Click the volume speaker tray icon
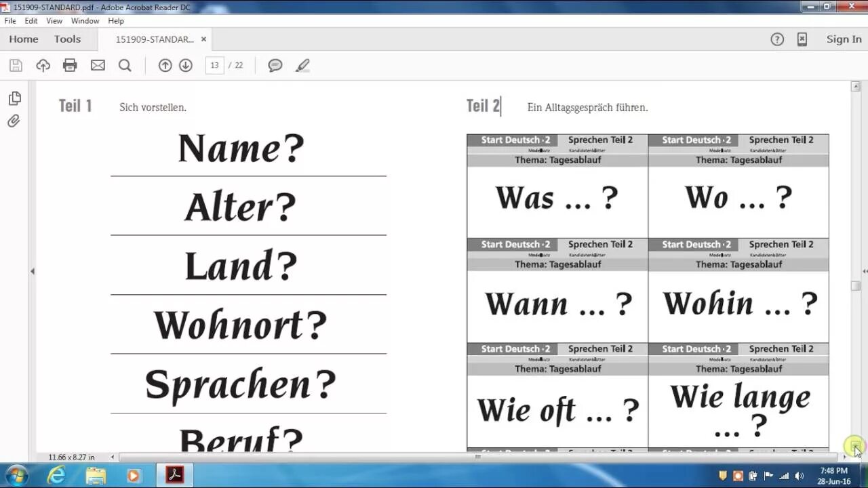This screenshot has height=488, width=868. [x=800, y=476]
